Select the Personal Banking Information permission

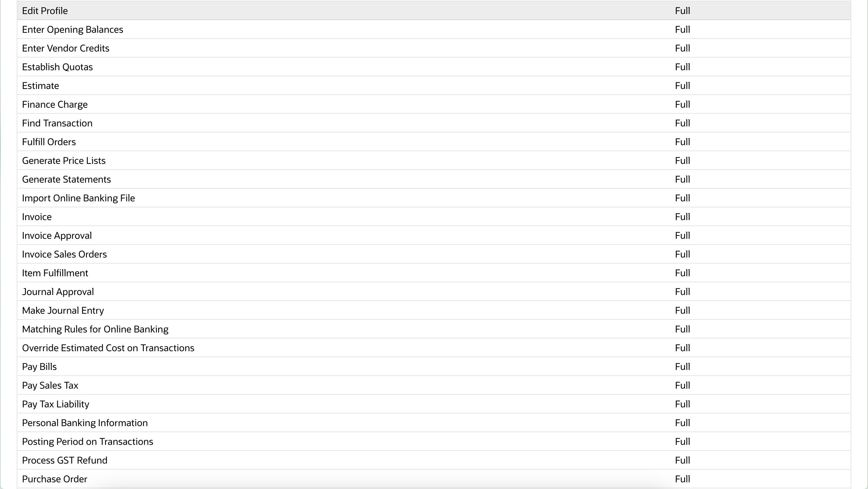click(85, 423)
